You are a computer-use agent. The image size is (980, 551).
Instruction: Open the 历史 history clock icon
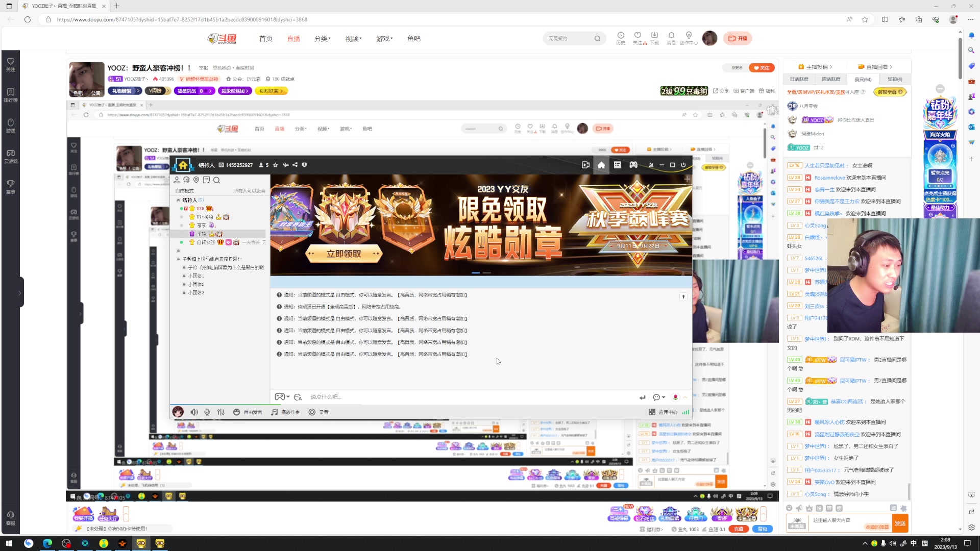click(621, 38)
